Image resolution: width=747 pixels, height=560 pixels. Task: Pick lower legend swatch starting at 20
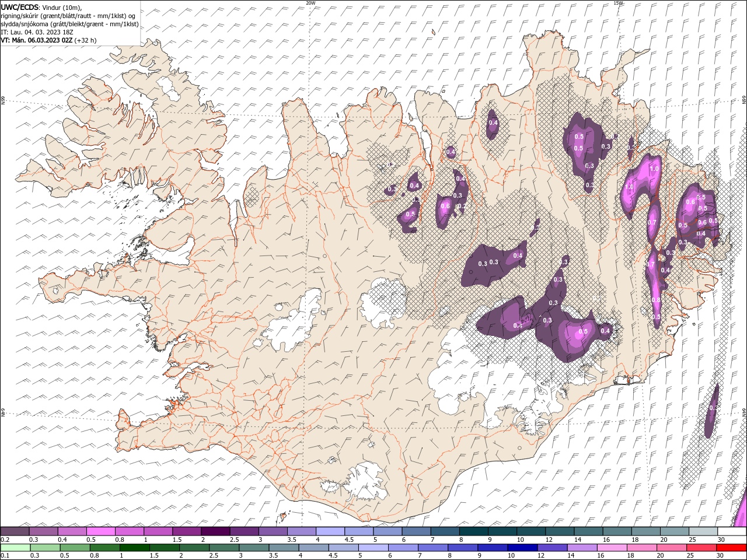click(671, 548)
